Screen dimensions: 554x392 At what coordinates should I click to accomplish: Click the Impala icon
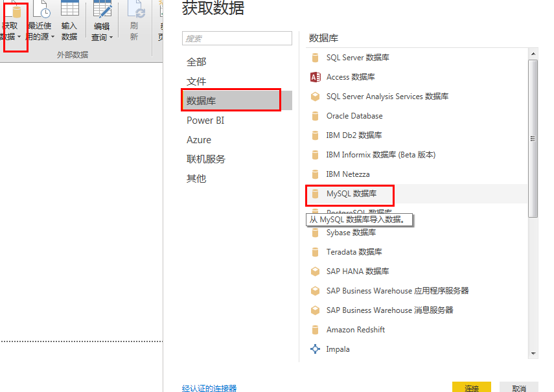[x=315, y=349]
